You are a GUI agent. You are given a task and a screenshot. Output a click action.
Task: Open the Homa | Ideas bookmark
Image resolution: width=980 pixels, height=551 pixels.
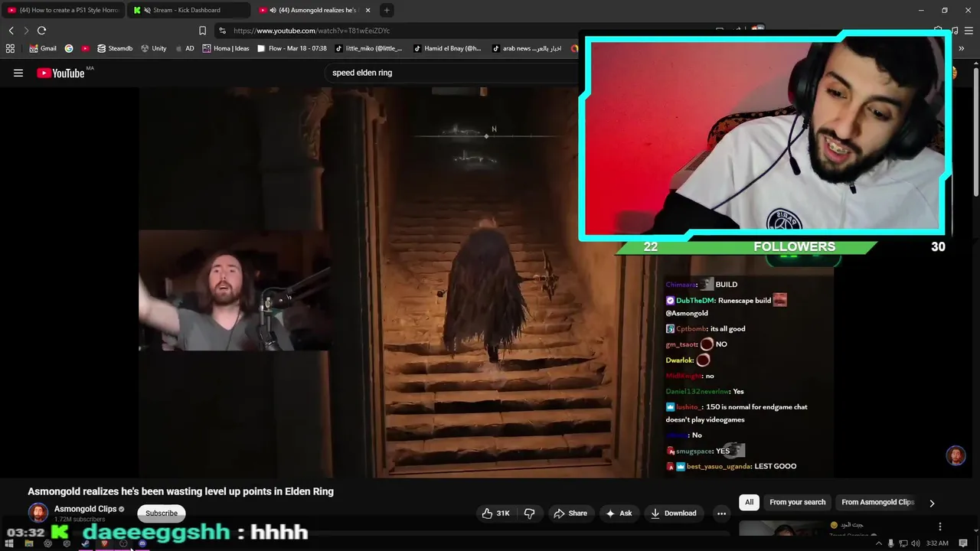226,48
